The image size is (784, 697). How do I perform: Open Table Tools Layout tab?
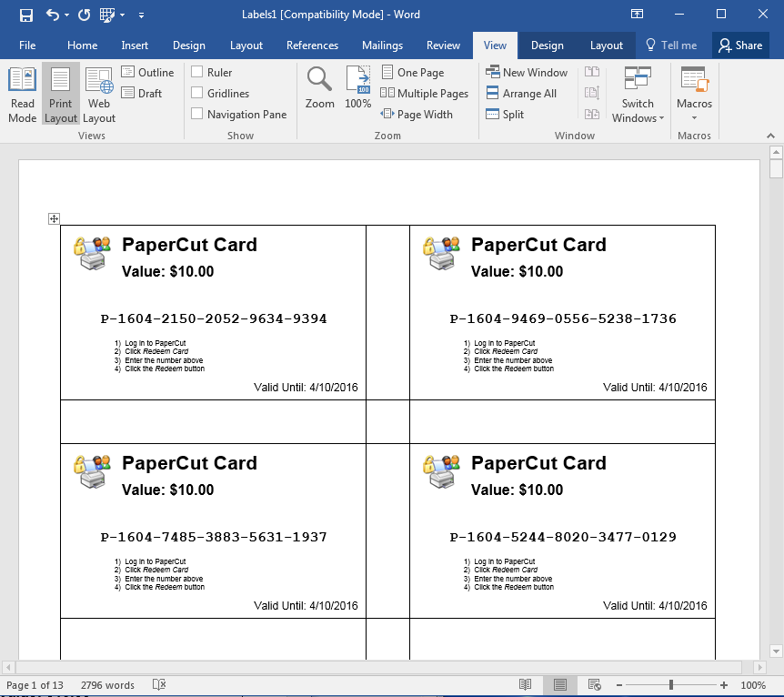[606, 45]
